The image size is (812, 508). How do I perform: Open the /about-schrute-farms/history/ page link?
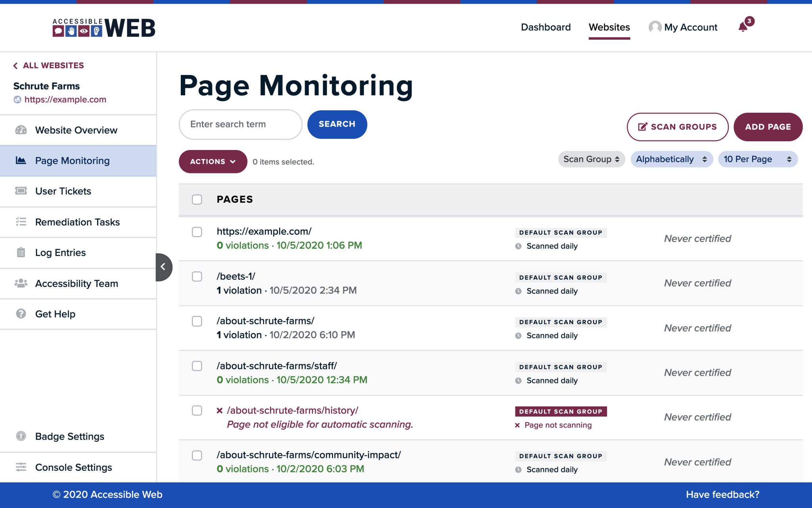tap(293, 410)
